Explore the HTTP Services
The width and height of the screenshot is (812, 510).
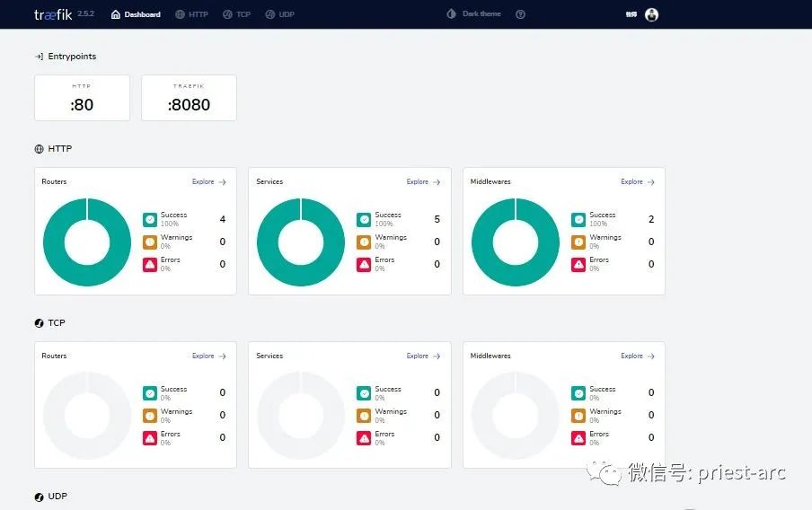click(424, 181)
